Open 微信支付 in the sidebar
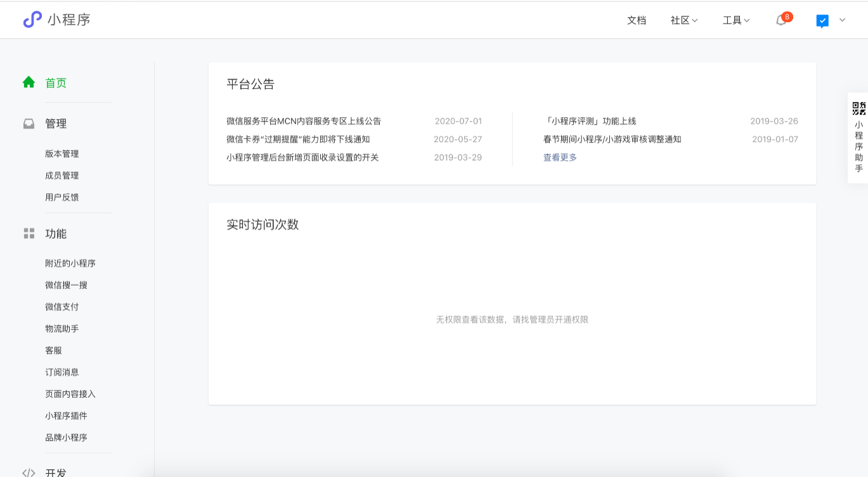 pyautogui.click(x=62, y=307)
